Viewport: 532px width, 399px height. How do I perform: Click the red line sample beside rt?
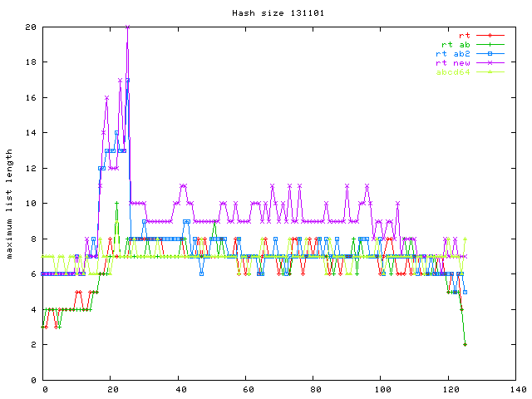click(490, 35)
